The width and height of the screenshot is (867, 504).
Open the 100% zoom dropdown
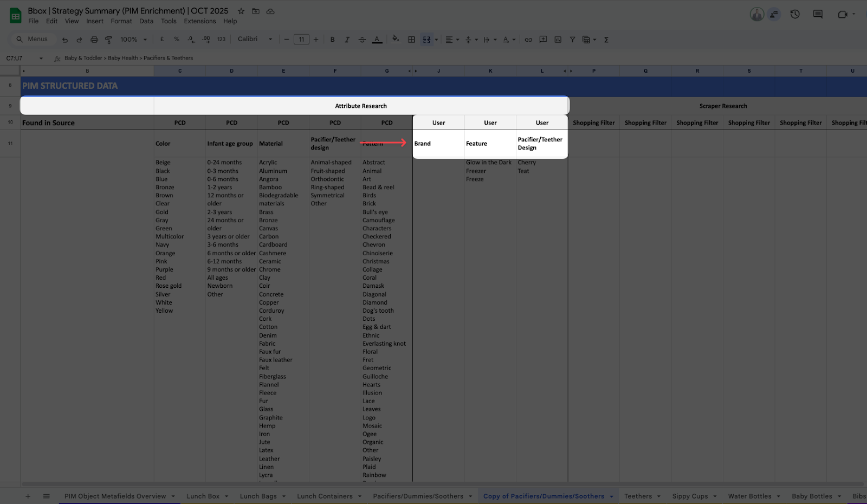point(133,40)
